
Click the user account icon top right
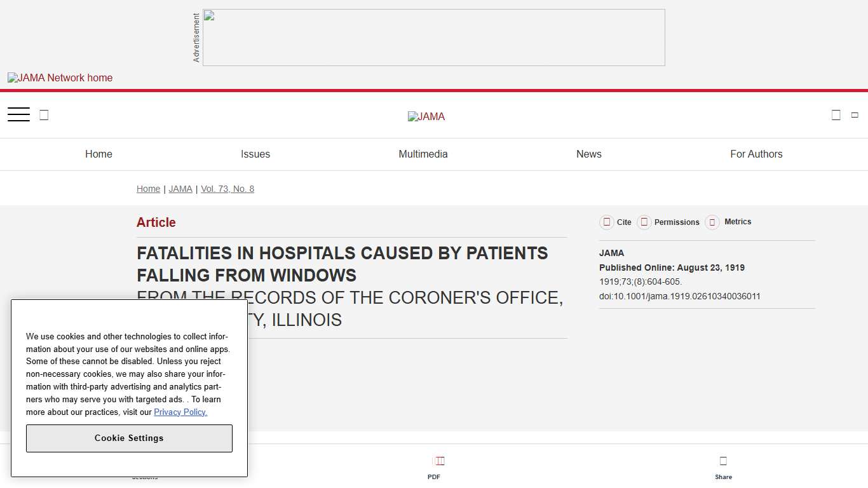click(836, 114)
